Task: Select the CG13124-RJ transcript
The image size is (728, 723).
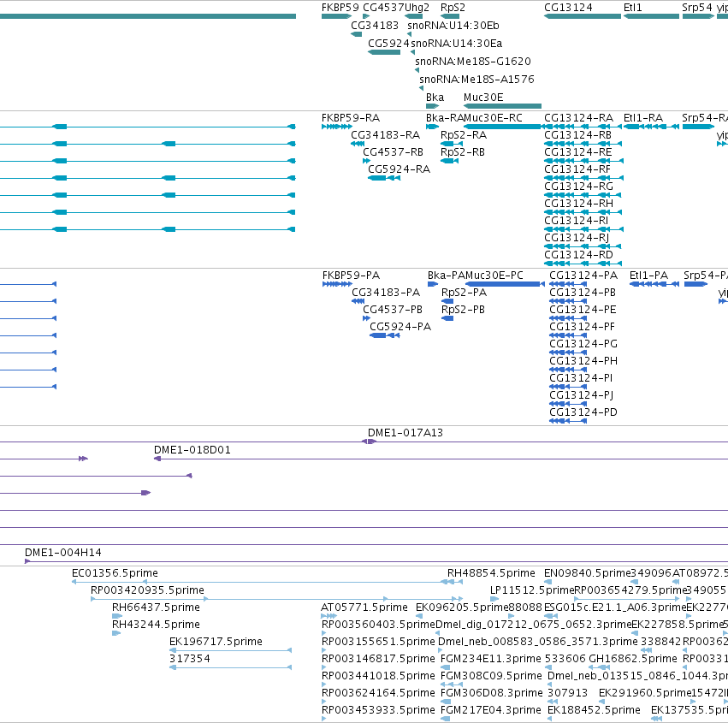Action: point(583,246)
